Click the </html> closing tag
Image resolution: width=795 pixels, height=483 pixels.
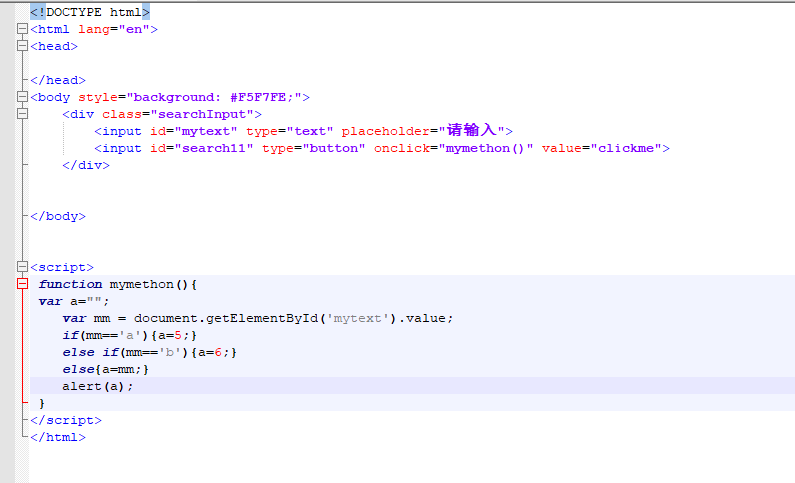point(58,437)
